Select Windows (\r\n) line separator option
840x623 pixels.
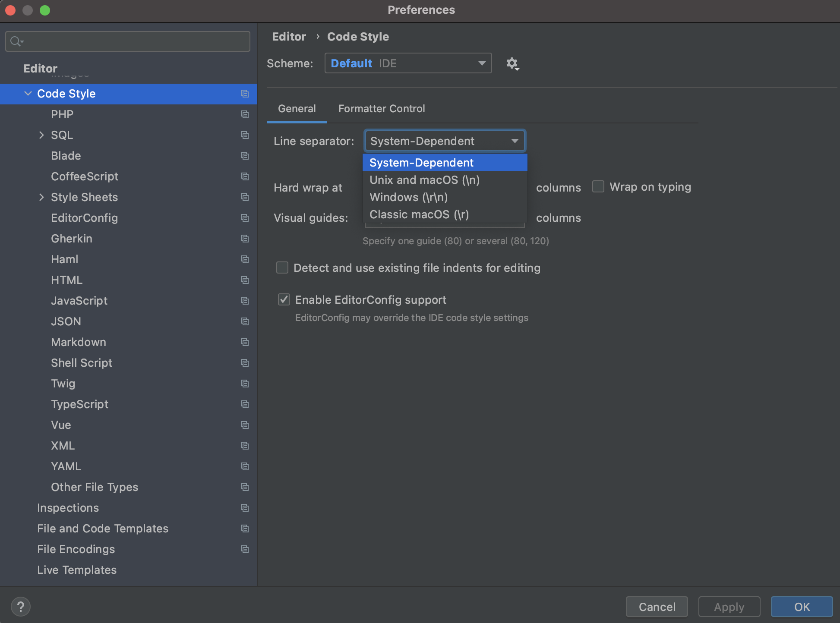[408, 197]
